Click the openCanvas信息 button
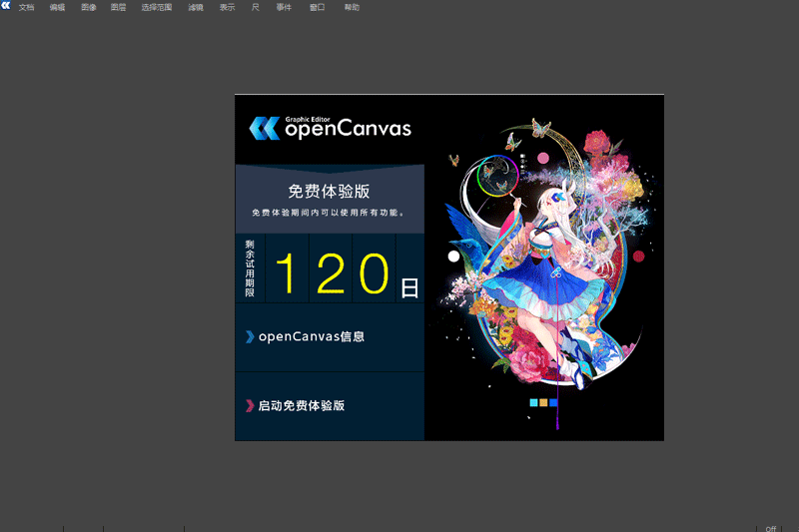The image size is (799, 532). point(330,337)
